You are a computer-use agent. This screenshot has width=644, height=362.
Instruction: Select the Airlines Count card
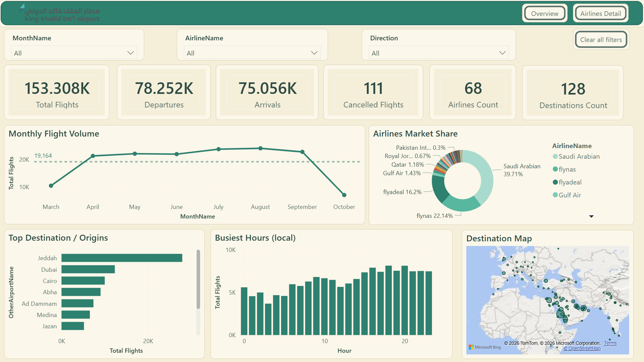[x=473, y=92]
